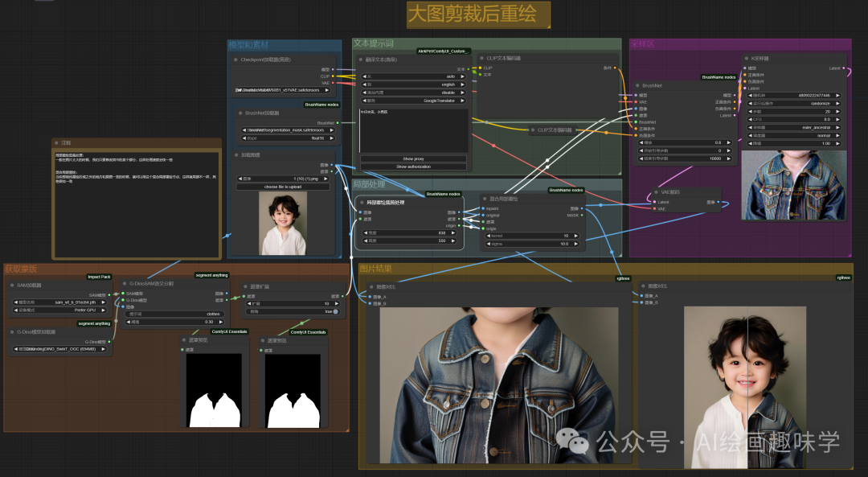Click the denim jacket preview in K采样器
868x477 pixels.
(x=793, y=185)
